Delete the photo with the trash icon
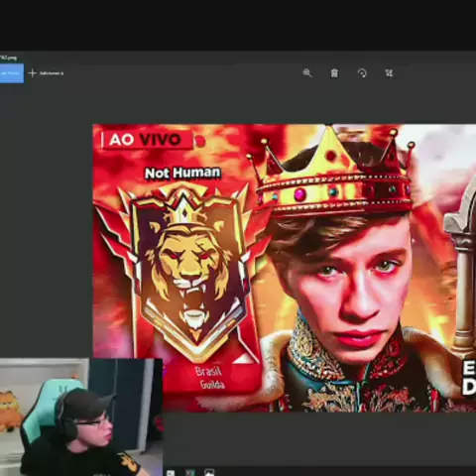 pyautogui.click(x=334, y=73)
